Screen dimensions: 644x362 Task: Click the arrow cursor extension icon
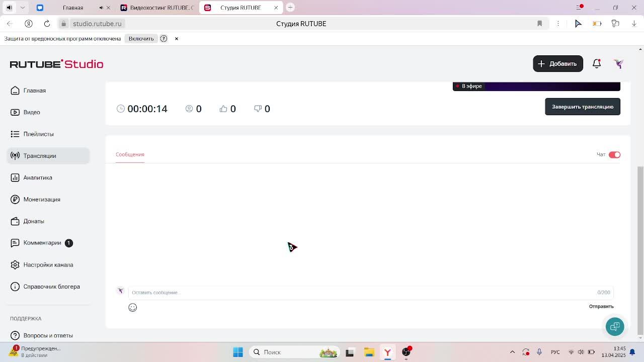[578, 24]
